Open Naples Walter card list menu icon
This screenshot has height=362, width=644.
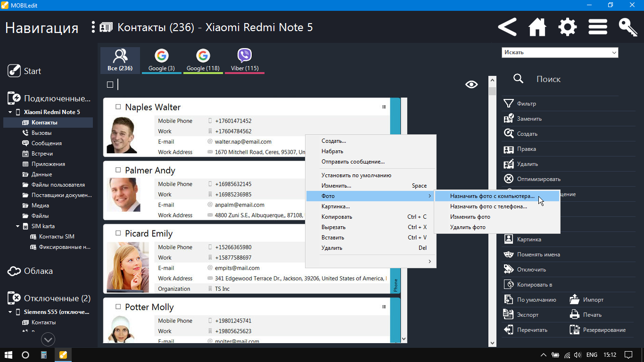(x=384, y=107)
